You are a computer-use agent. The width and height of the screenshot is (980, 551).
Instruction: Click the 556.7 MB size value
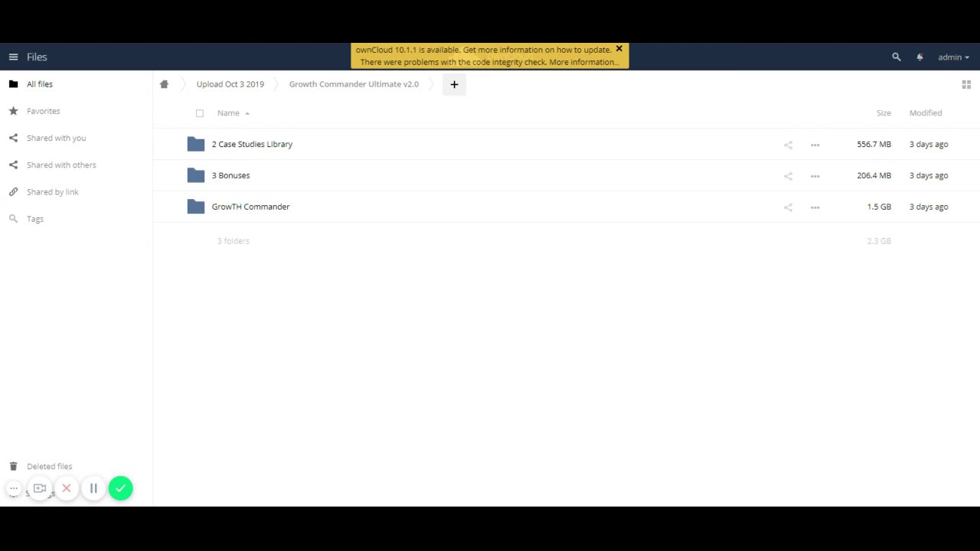point(874,144)
